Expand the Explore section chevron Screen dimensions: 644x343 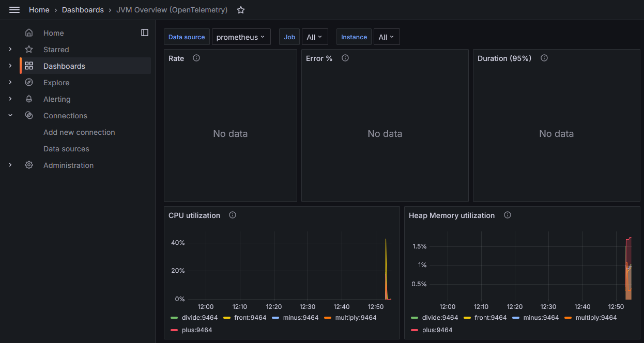(x=10, y=83)
